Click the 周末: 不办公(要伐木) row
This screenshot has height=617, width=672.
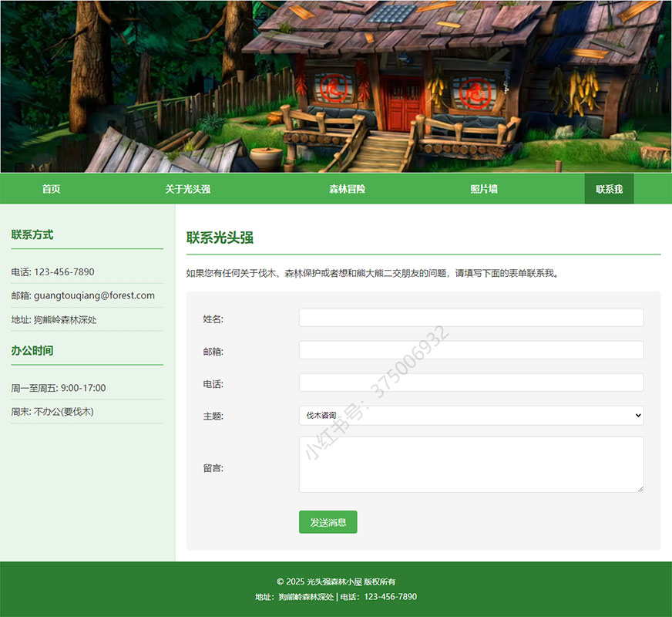point(87,412)
